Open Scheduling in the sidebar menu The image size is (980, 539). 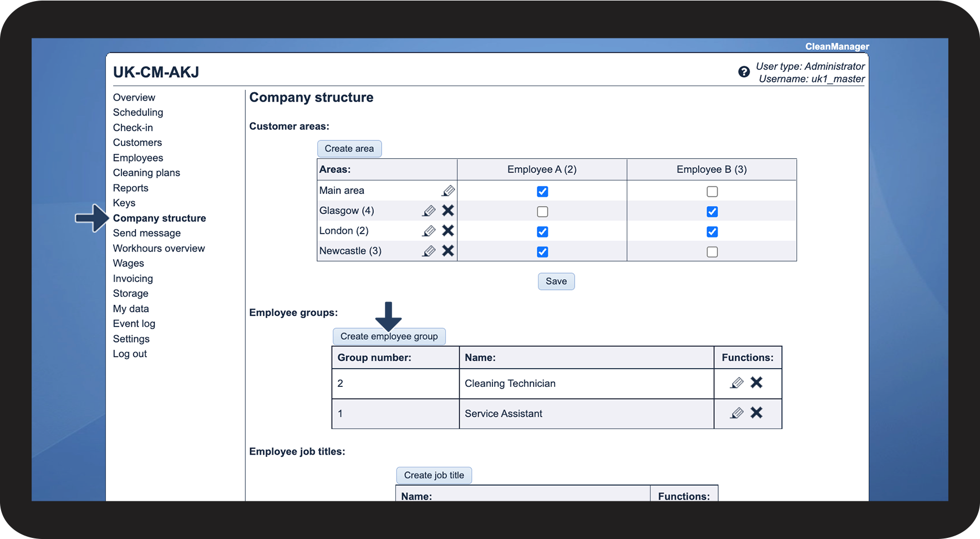tap(138, 113)
